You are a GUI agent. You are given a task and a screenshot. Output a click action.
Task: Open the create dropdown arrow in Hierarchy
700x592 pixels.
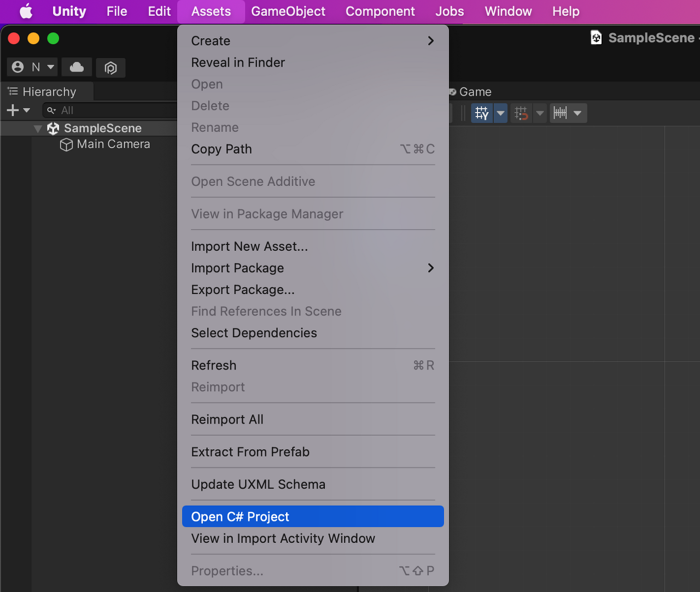(26, 110)
